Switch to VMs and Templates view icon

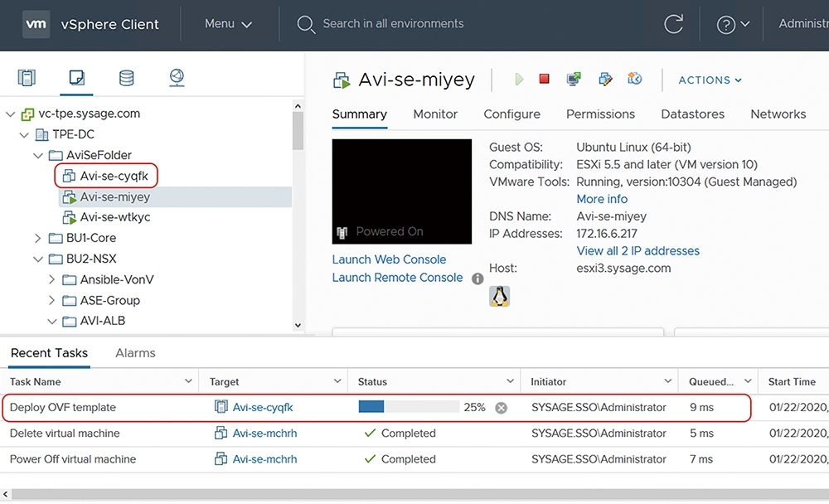(x=76, y=78)
